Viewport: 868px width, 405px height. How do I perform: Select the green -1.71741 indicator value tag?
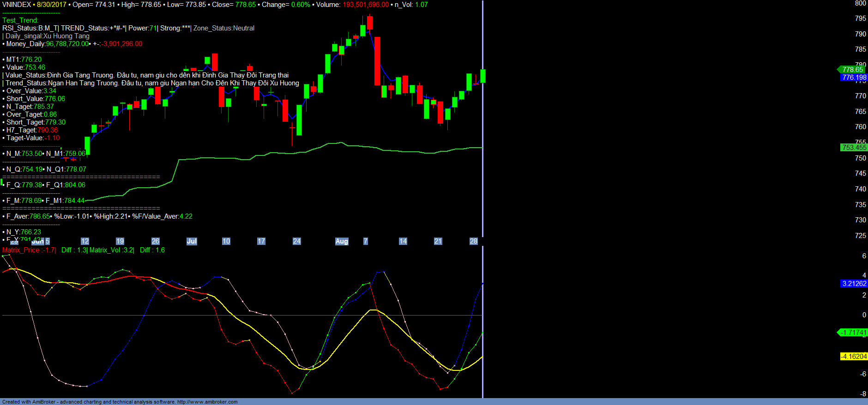[853, 333]
